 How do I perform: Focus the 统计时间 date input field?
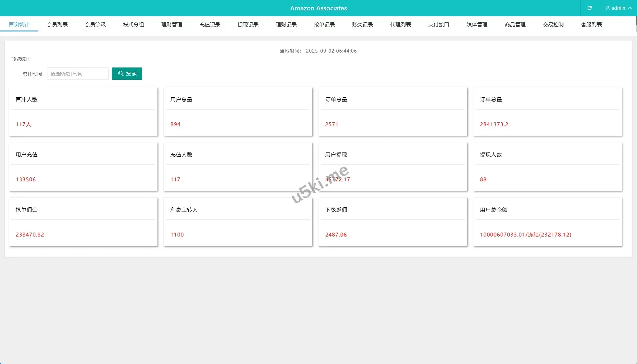click(78, 74)
